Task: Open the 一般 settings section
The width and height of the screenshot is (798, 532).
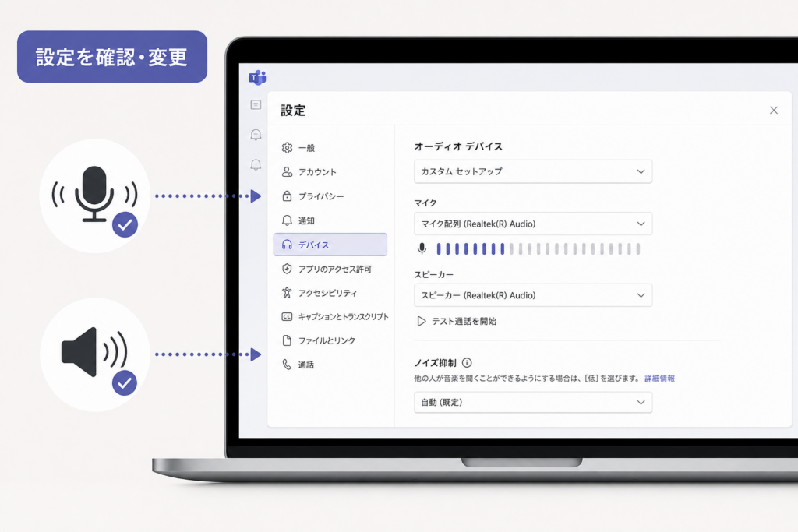Action: (x=330, y=147)
